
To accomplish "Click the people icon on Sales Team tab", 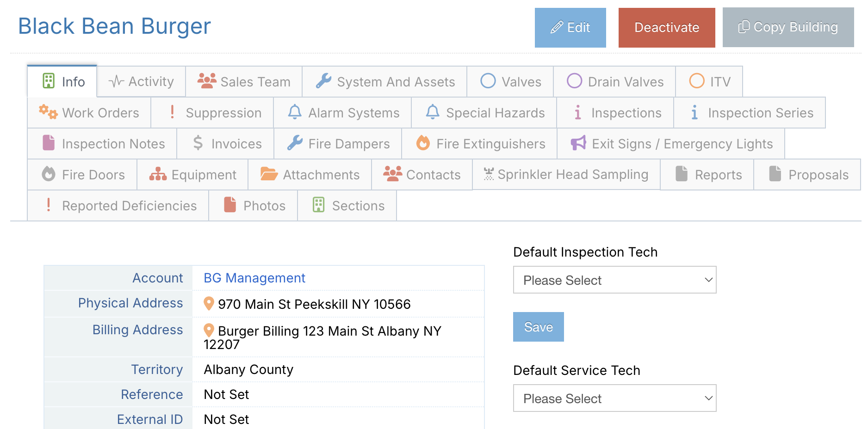I will click(x=207, y=81).
